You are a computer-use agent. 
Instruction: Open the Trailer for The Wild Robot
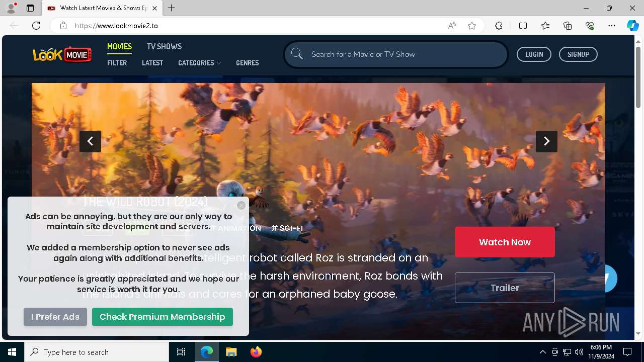pos(505,288)
